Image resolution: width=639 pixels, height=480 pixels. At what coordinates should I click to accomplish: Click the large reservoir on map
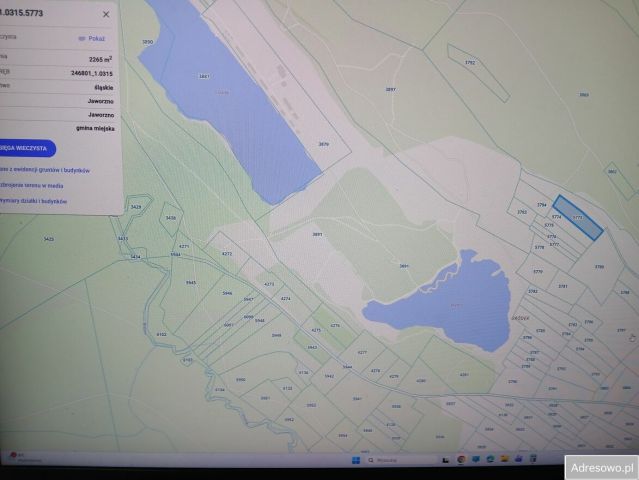click(232, 102)
